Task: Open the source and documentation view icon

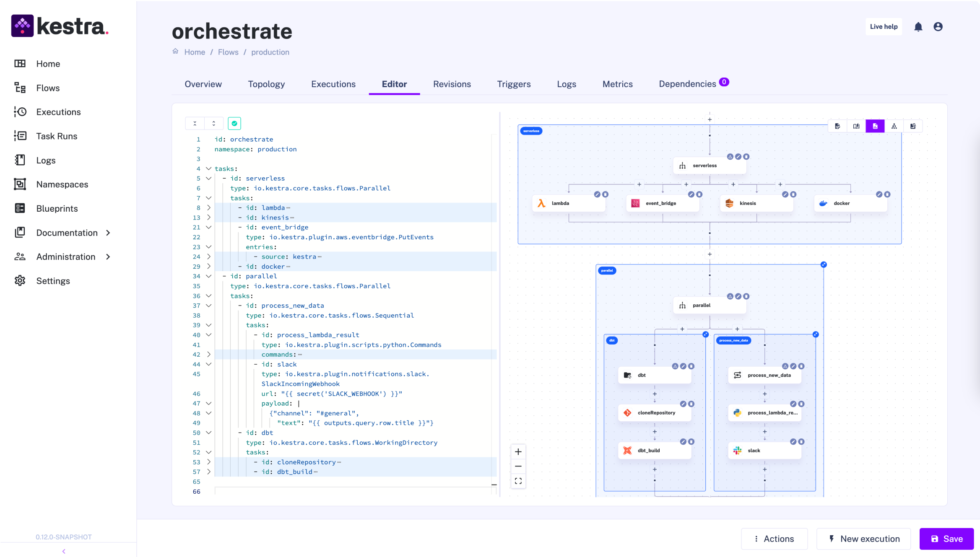Action: [x=856, y=126]
